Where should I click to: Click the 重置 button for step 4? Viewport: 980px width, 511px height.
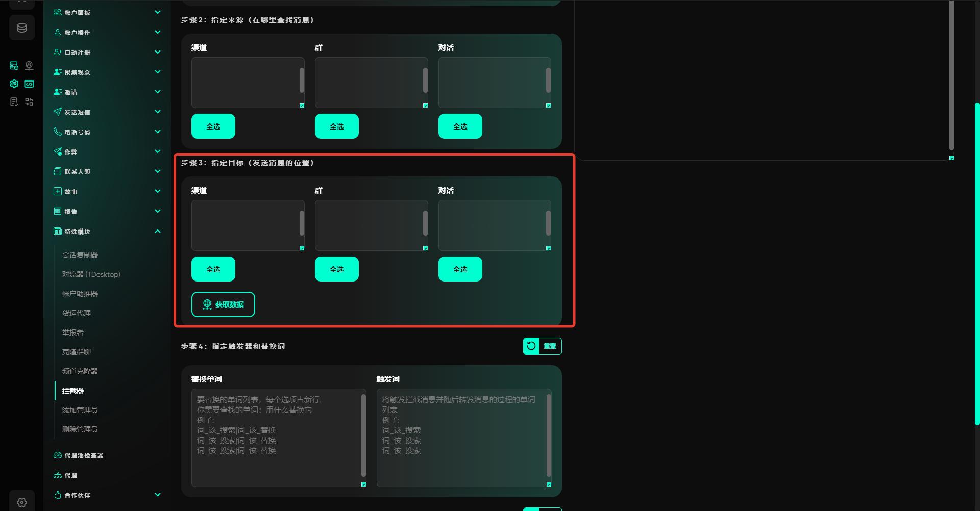pos(543,346)
